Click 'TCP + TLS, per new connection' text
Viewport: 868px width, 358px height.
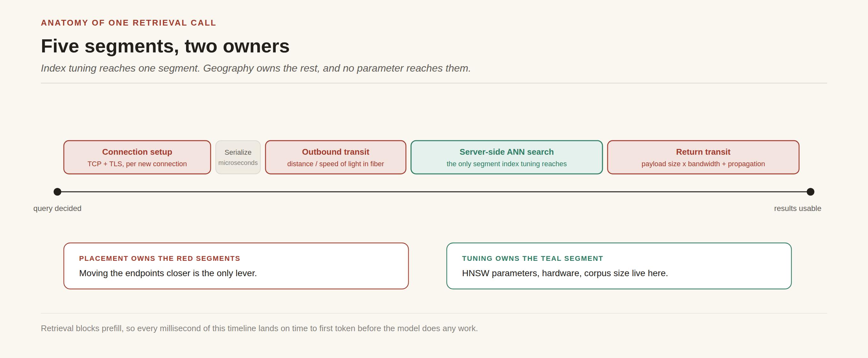[x=137, y=164]
